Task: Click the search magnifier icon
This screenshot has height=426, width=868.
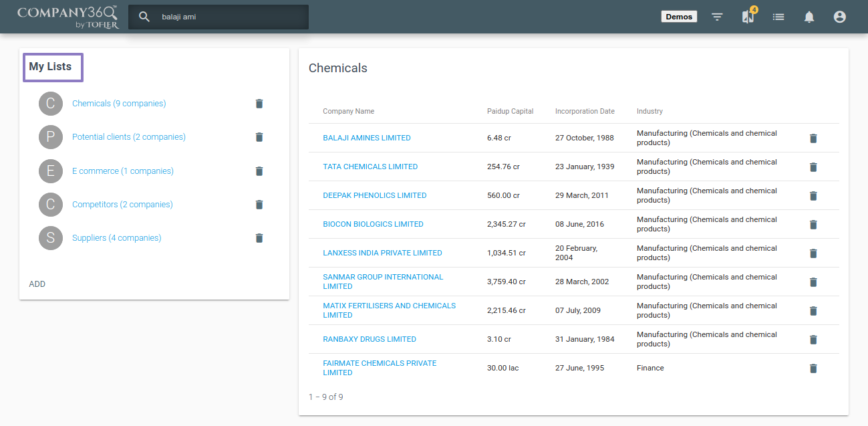Action: [144, 17]
